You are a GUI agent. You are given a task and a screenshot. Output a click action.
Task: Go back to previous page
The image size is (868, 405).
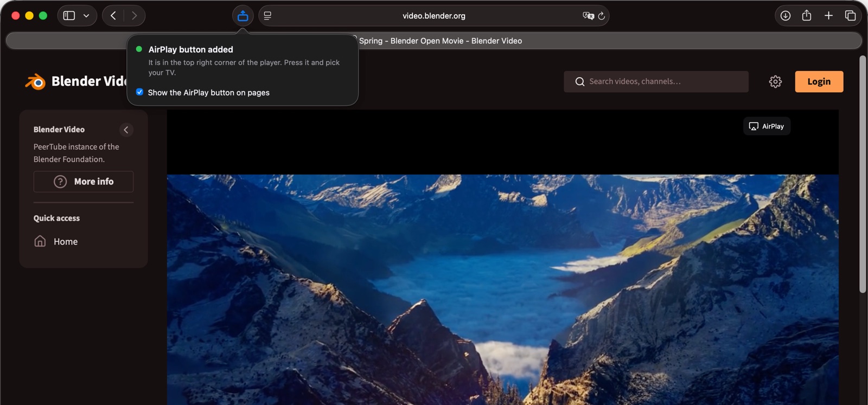pyautogui.click(x=113, y=16)
